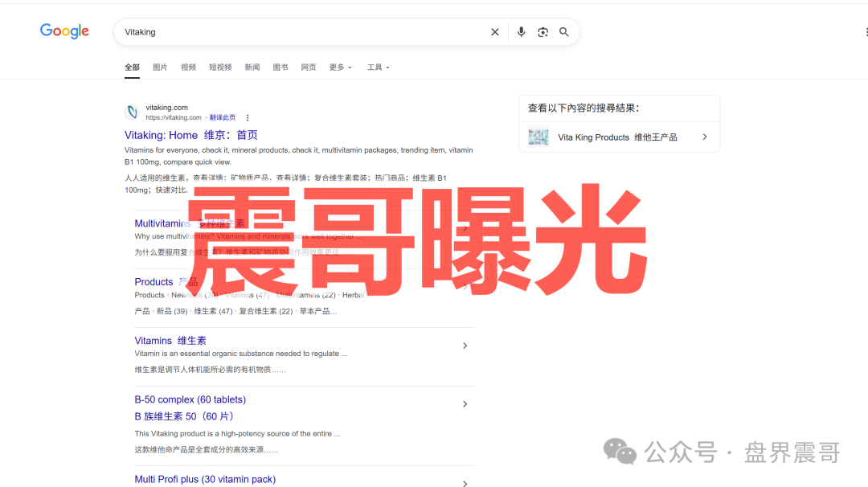Screen dimensions: 868x487
Task: Switch to the 新闻 news tab
Action: pos(252,68)
